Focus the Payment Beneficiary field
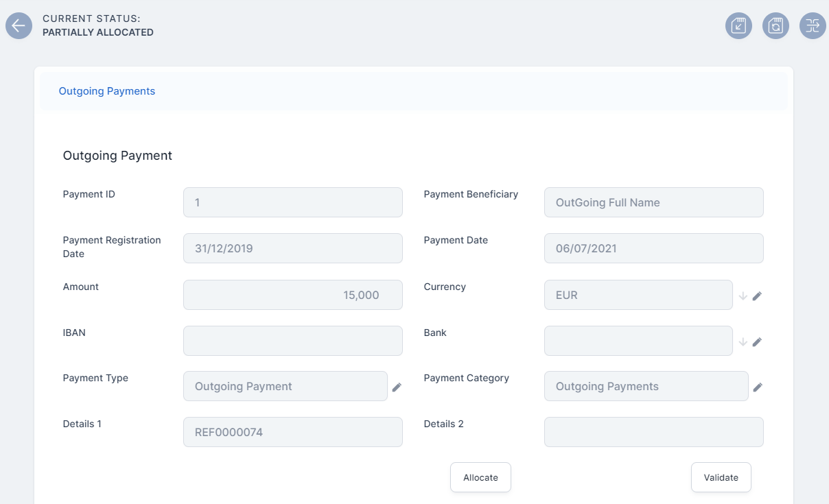The image size is (829, 504). [653, 202]
